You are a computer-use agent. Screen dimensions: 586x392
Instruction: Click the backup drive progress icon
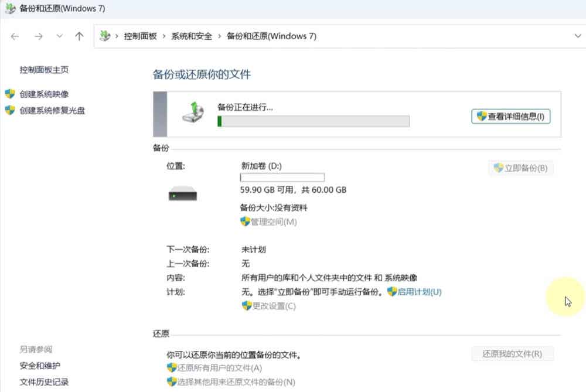(193, 112)
